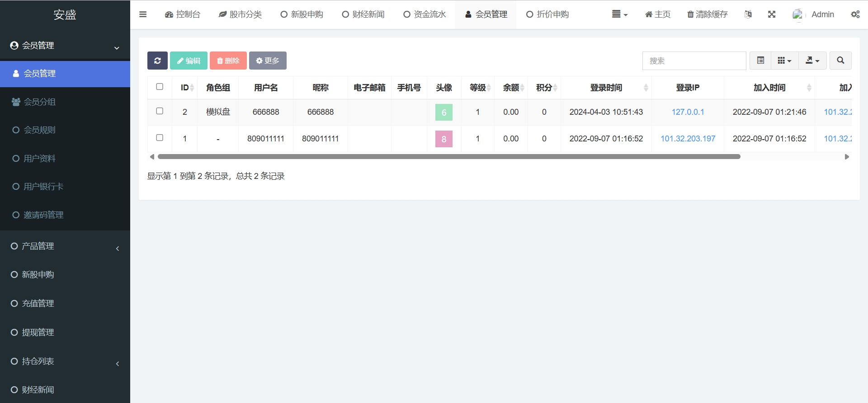The width and height of the screenshot is (868, 403).
Task: Click the green avatar thumbnail numbered 6
Action: (x=443, y=112)
